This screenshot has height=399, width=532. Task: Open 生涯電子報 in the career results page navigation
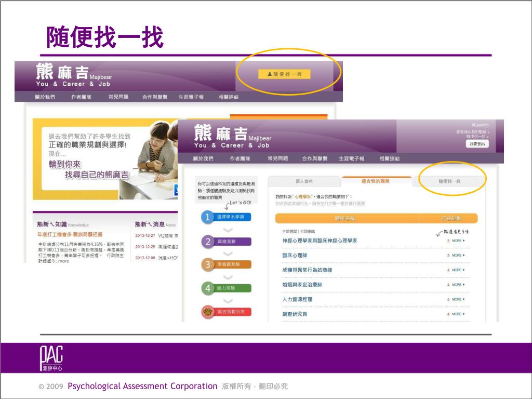[352, 158]
